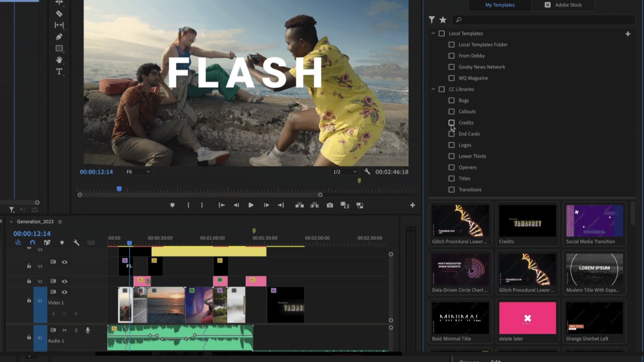Collapse the Local Templates tree
Image resolution: width=644 pixels, height=362 pixels.
tap(433, 33)
